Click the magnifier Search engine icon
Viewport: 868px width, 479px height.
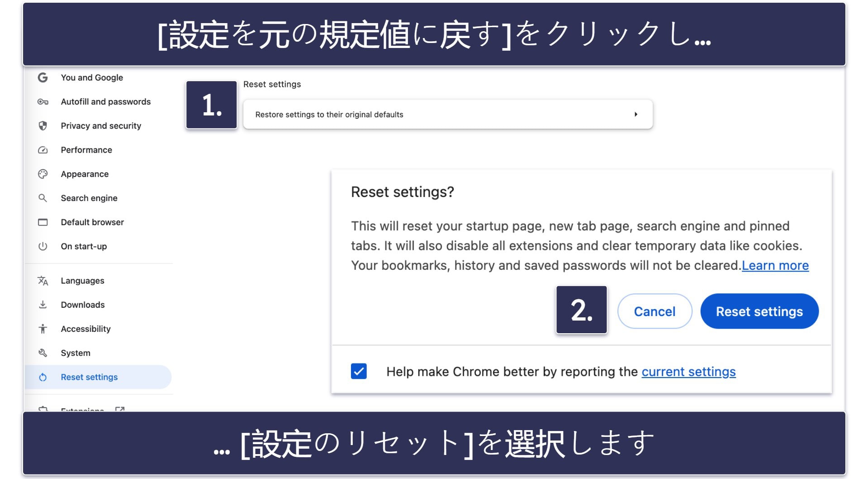43,198
